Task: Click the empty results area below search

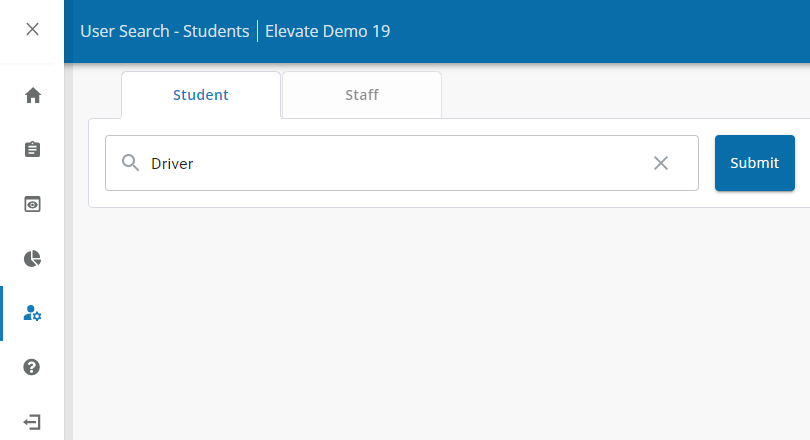Action: pos(442,324)
